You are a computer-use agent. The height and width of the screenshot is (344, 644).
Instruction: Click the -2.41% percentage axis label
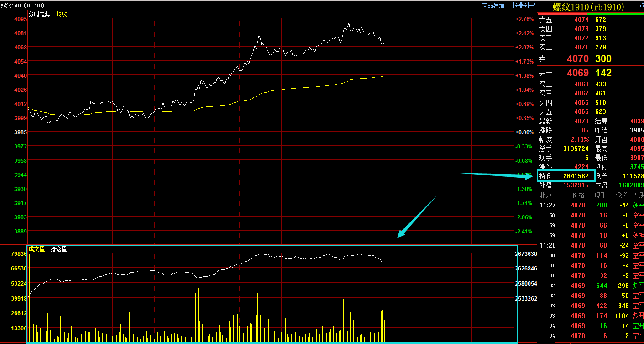coord(524,231)
